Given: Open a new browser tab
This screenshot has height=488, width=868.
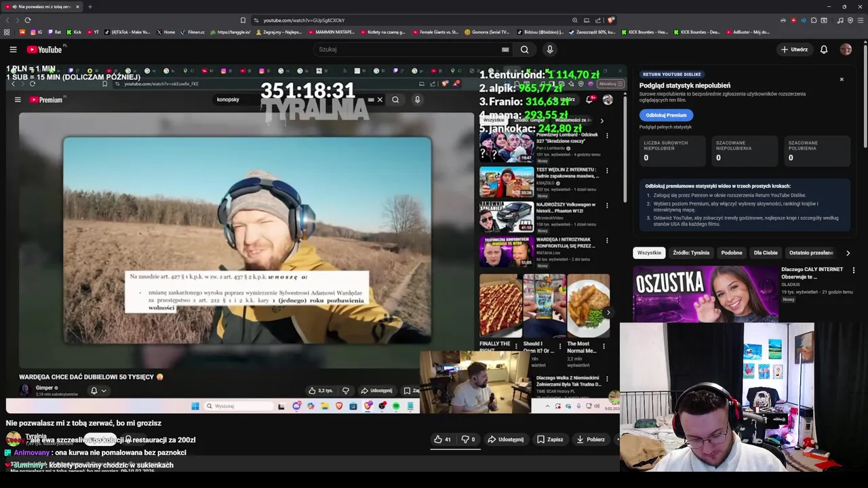Looking at the screenshot, I should click(90, 7).
